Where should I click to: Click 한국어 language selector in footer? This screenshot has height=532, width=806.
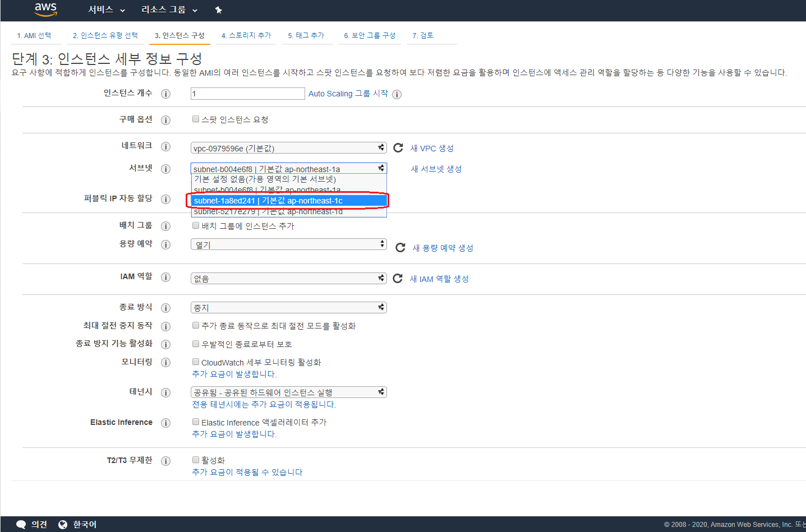tap(85, 525)
